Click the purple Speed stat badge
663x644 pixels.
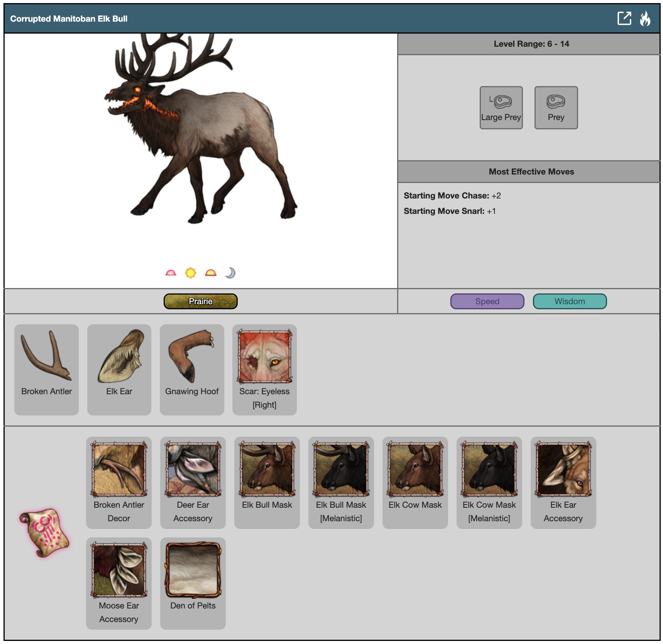[x=487, y=301]
